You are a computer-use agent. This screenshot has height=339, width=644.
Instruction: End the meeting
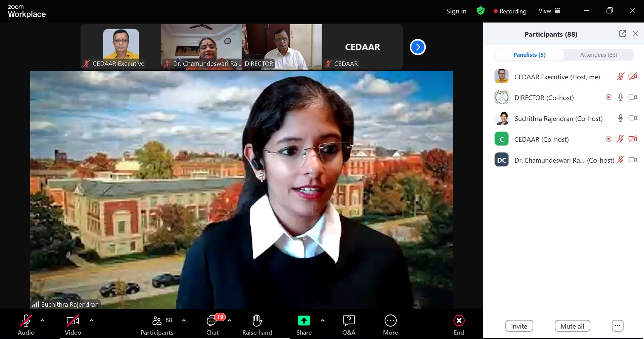459,325
